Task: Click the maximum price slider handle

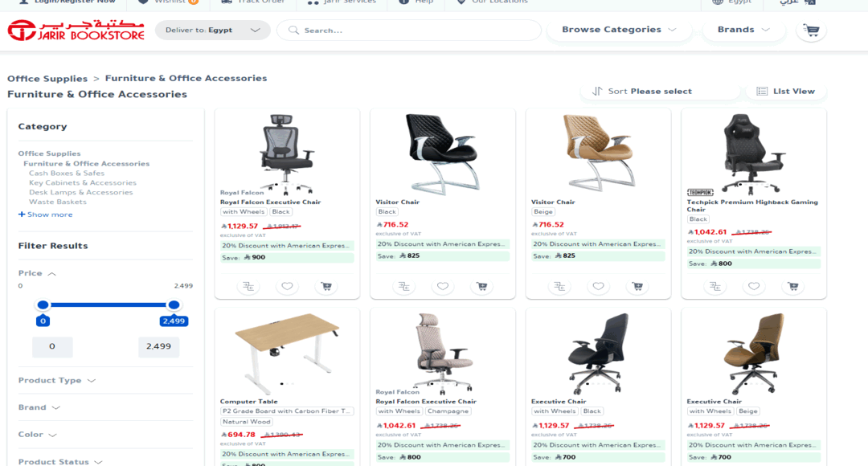Action: pos(174,305)
